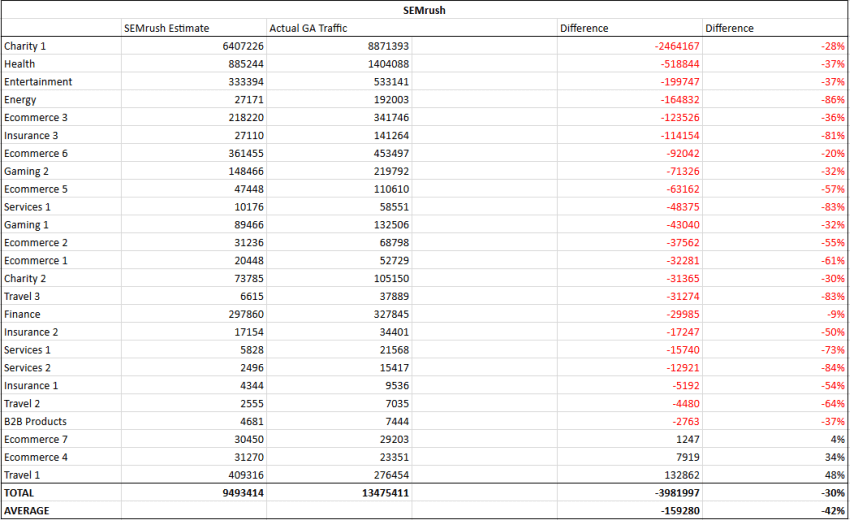
Task: Click the Ecommerce 6 label cell
Action: [61, 153]
